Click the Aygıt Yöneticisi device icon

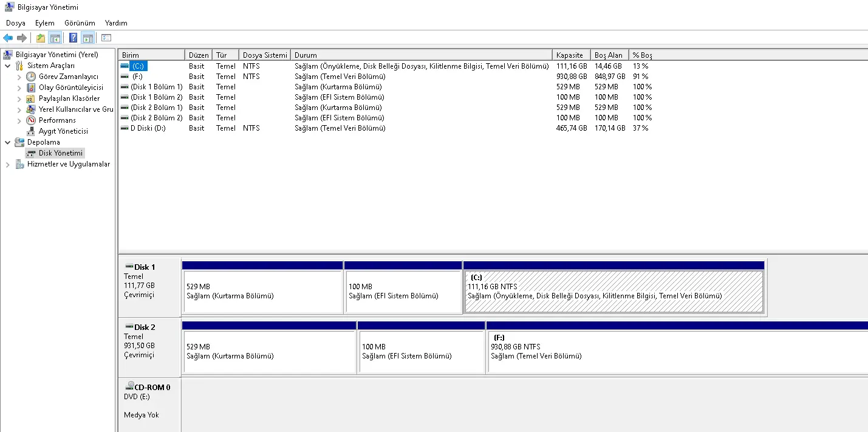click(31, 131)
